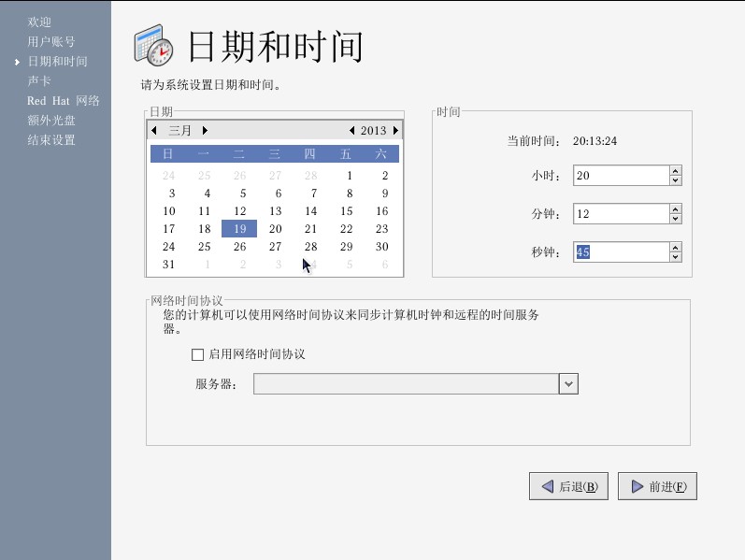This screenshot has width=745, height=560.
Task: Click the 分钟 minute input field
Action: click(x=622, y=214)
